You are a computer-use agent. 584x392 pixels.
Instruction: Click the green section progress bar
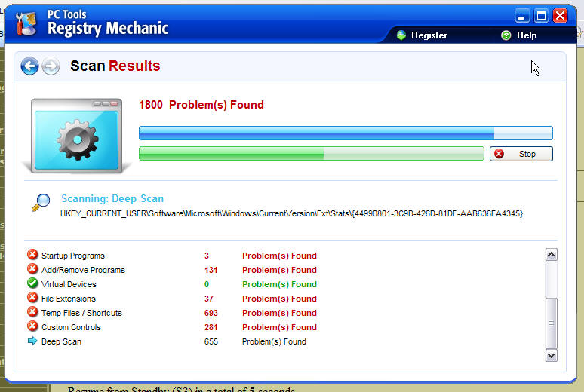(312, 153)
